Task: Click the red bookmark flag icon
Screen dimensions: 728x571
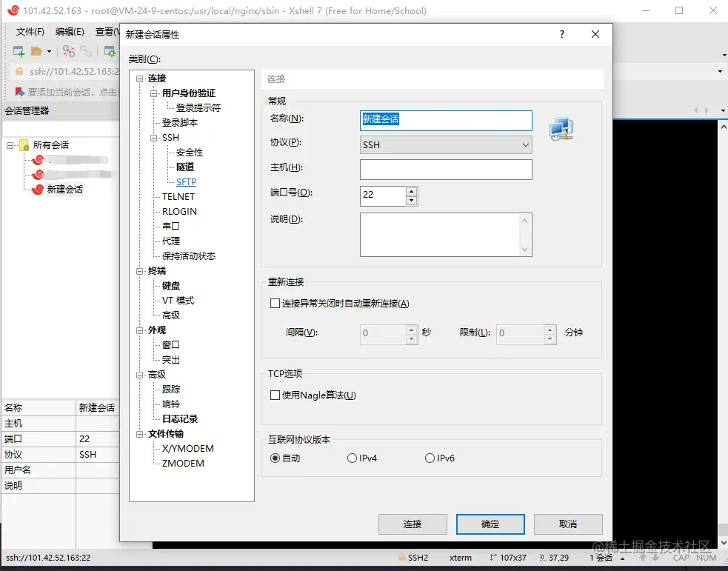Action: pos(19,92)
